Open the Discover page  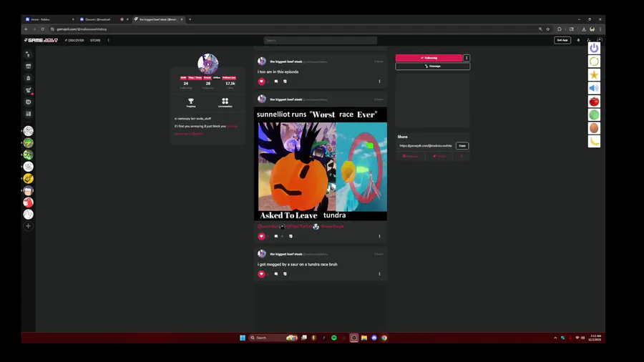tap(74, 40)
